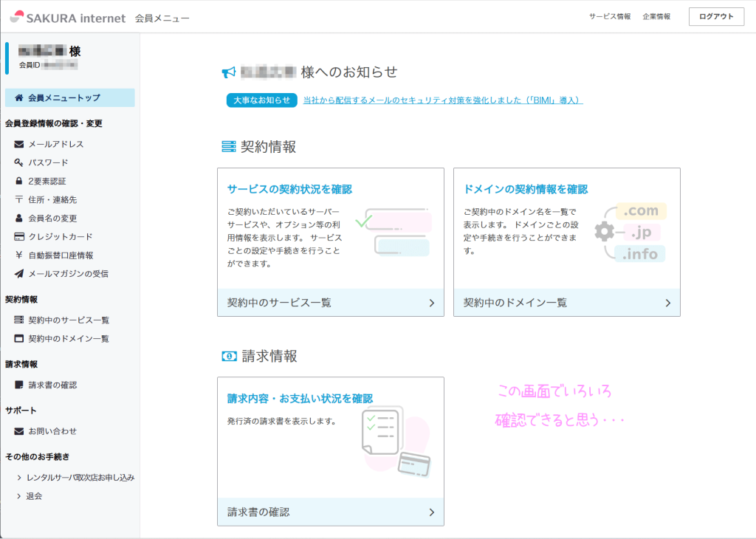Click the paper plane icon for メールマガジンの受信
This screenshot has height=539, width=756.
19,274
